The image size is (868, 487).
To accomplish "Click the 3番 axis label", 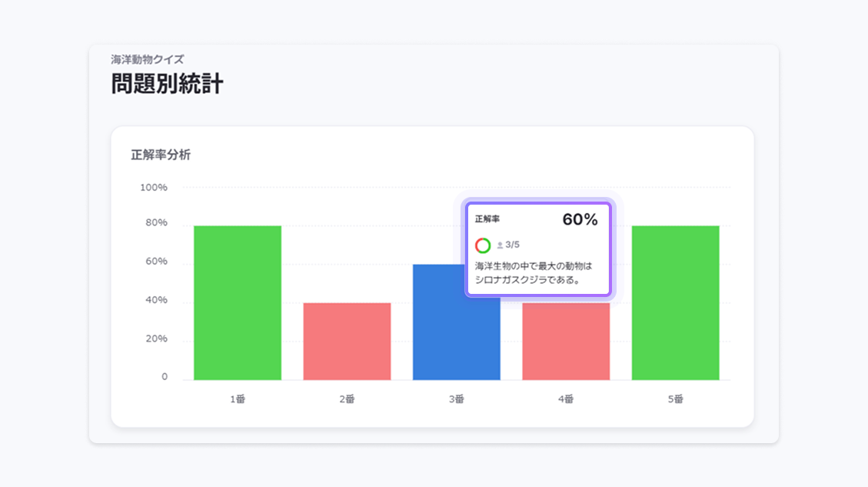I will point(457,399).
